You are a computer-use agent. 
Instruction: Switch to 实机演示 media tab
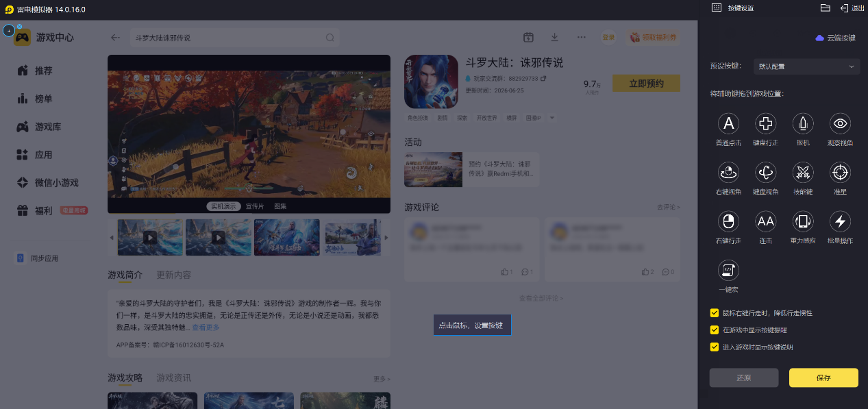[224, 206]
